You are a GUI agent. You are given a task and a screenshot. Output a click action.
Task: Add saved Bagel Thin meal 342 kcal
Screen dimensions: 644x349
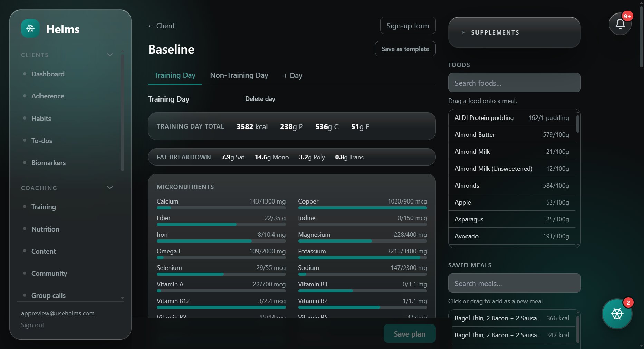(512, 335)
